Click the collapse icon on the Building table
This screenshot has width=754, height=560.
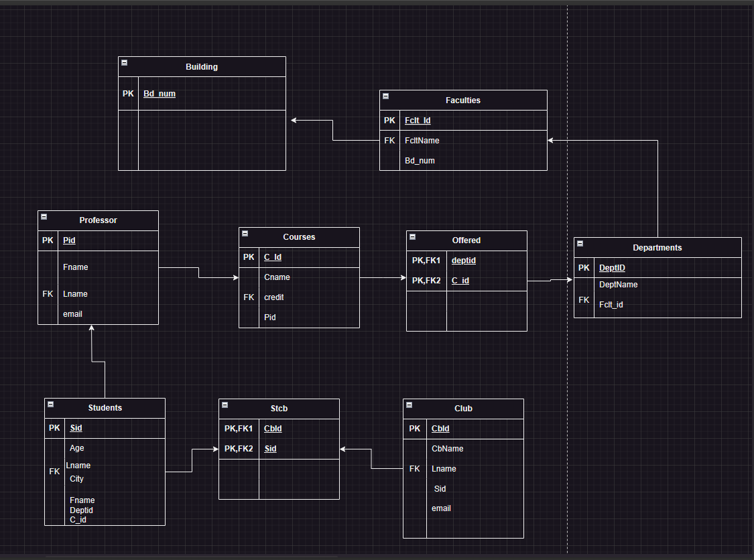click(124, 62)
